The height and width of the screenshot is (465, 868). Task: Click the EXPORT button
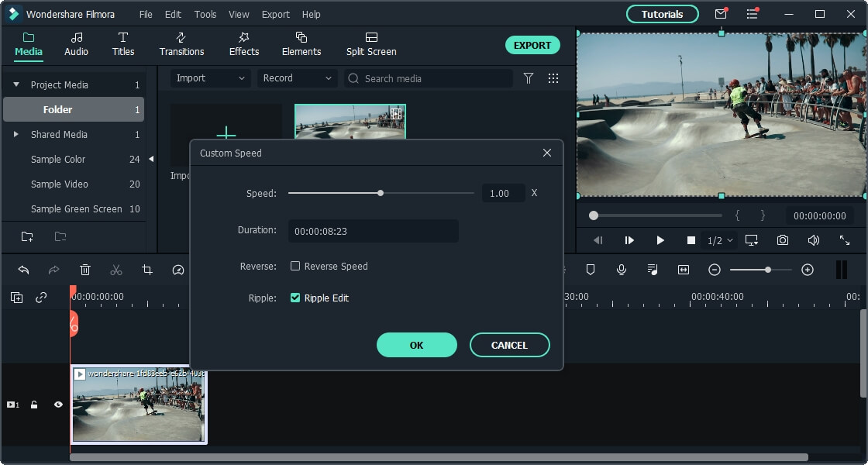click(532, 45)
